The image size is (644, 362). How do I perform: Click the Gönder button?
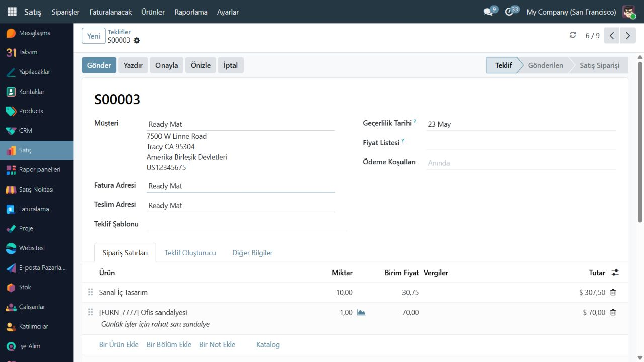pos(99,65)
